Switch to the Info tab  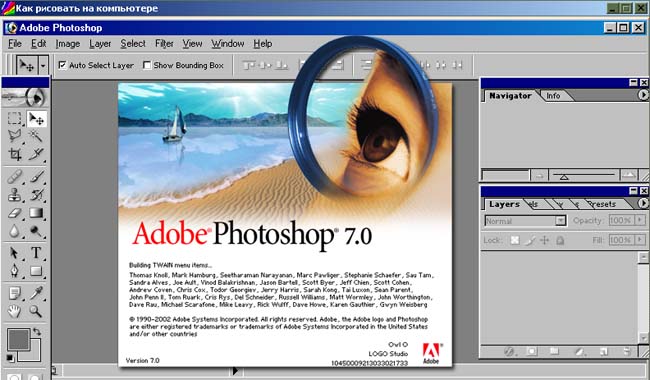point(553,96)
